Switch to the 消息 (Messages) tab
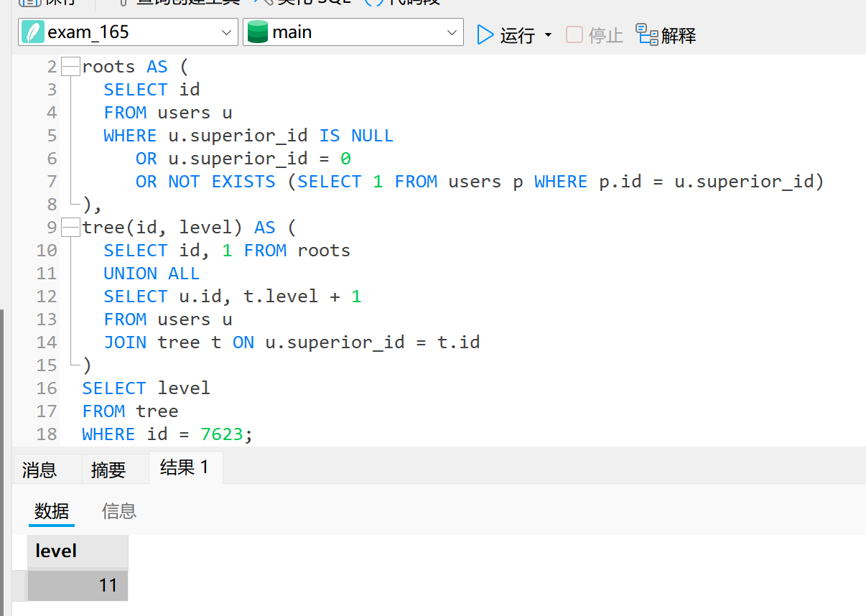 click(39, 470)
